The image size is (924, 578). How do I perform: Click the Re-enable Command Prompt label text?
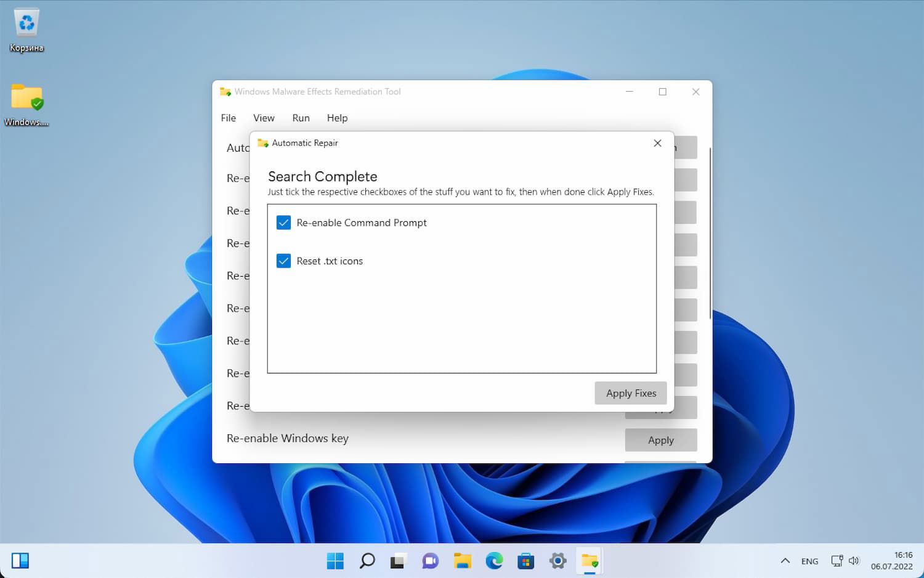pyautogui.click(x=362, y=222)
